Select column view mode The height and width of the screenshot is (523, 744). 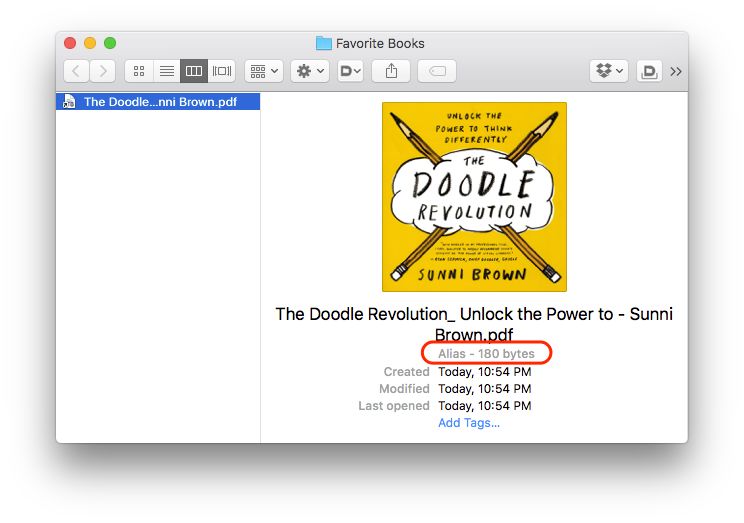[x=194, y=71]
